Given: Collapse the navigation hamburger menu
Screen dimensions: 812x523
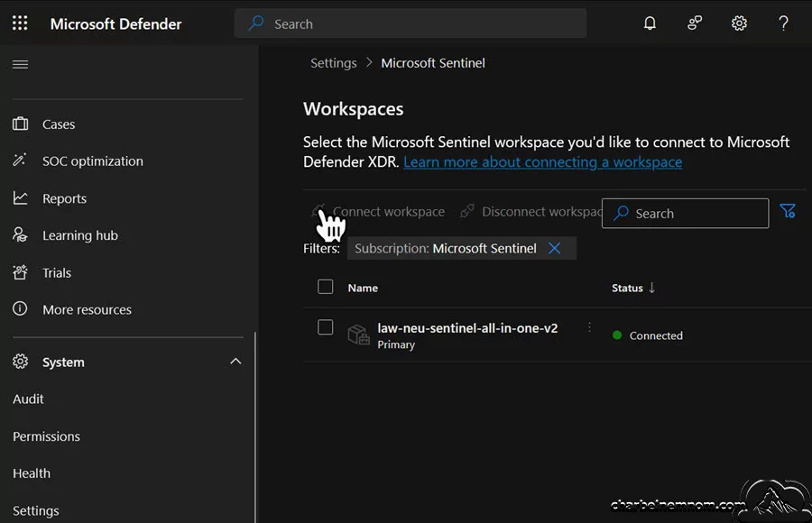Looking at the screenshot, I should (20, 64).
